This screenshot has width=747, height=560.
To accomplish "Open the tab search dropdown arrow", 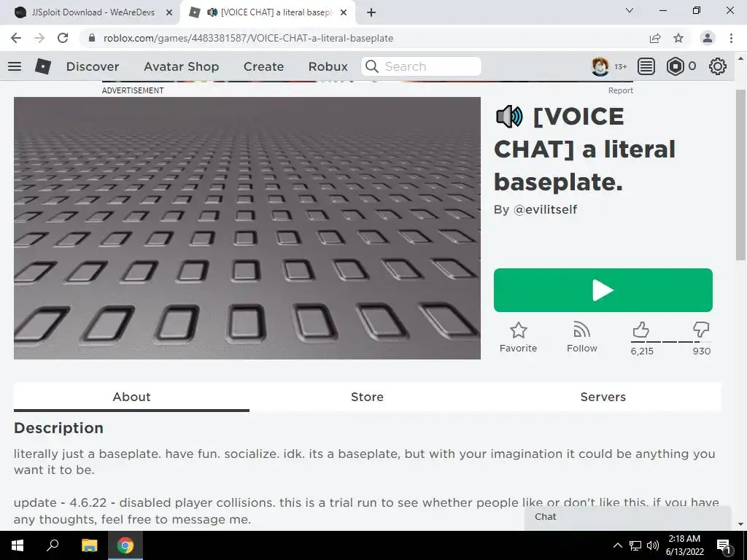I will coord(630,10).
